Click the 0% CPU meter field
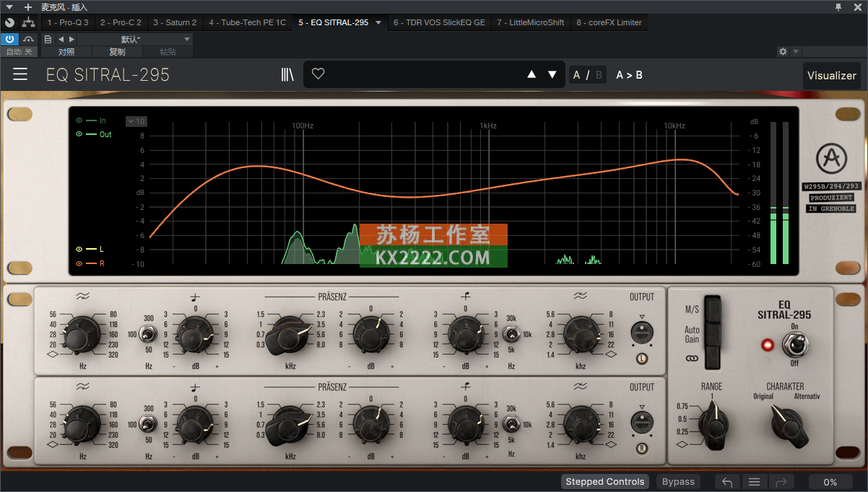Image resolution: width=868 pixels, height=492 pixels. pyautogui.click(x=830, y=482)
